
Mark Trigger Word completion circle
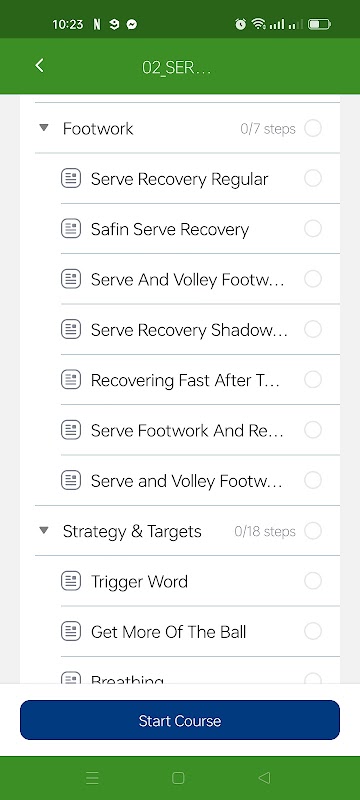tap(313, 581)
